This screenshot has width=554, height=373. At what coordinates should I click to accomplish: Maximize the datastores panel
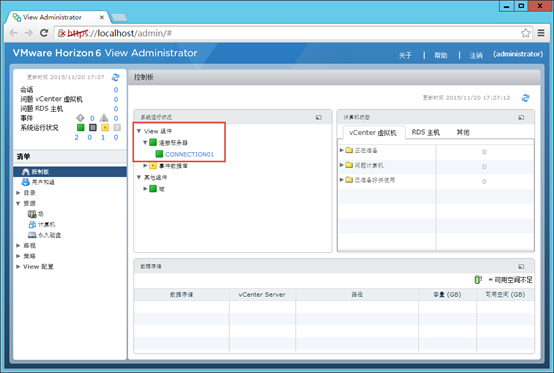pyautogui.click(x=521, y=266)
